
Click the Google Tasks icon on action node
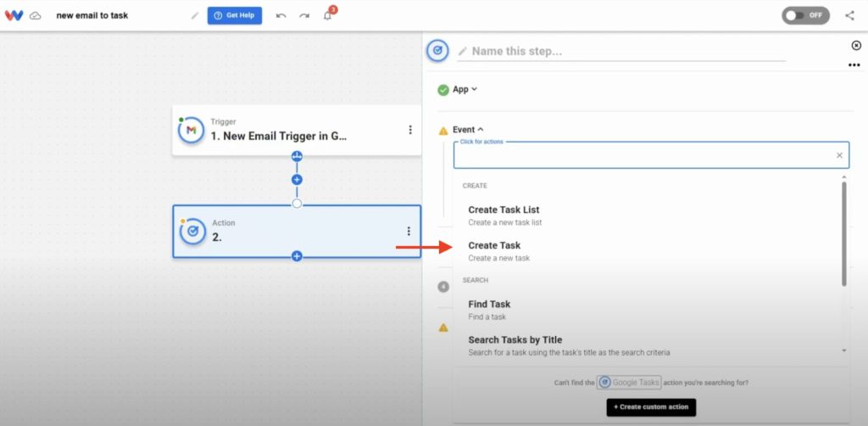pos(192,231)
